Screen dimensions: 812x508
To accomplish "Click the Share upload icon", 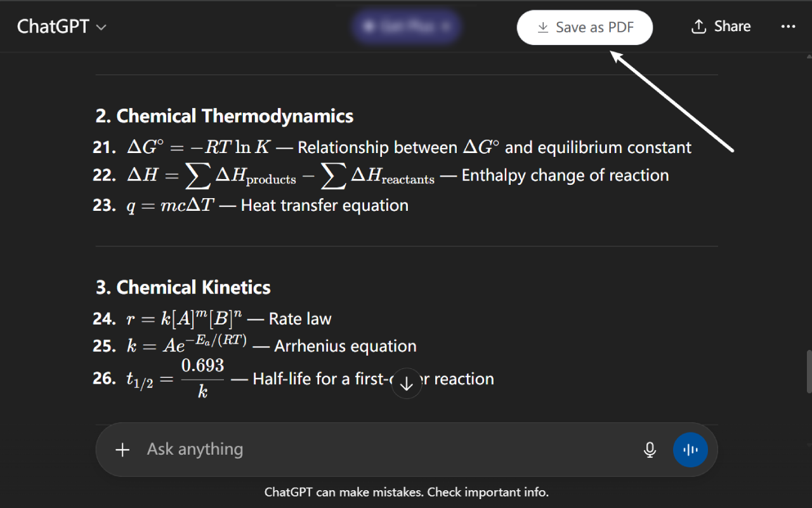I will point(698,27).
